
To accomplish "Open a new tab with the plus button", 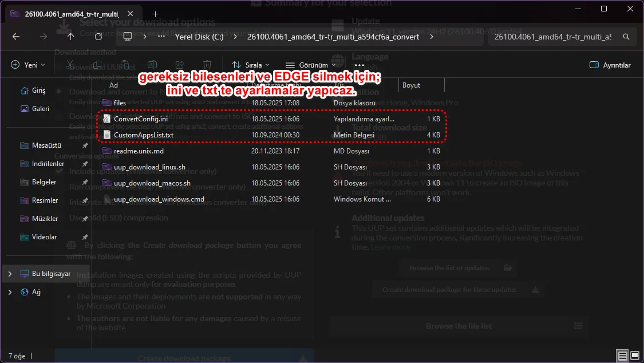I will click(155, 14).
